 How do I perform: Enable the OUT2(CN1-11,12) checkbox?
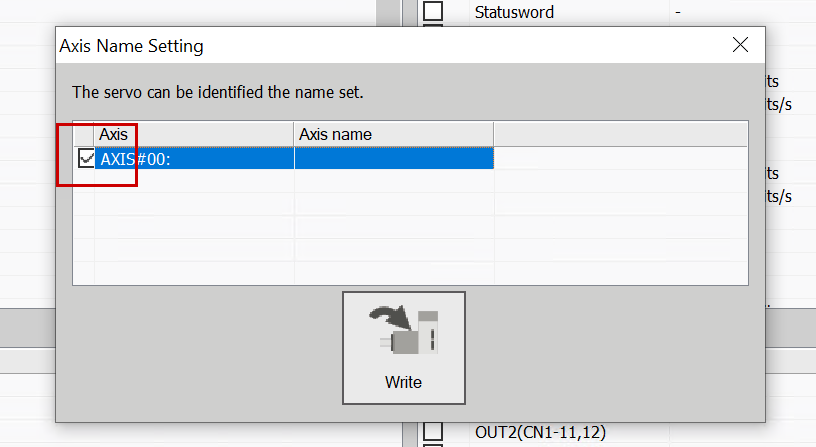point(432,433)
